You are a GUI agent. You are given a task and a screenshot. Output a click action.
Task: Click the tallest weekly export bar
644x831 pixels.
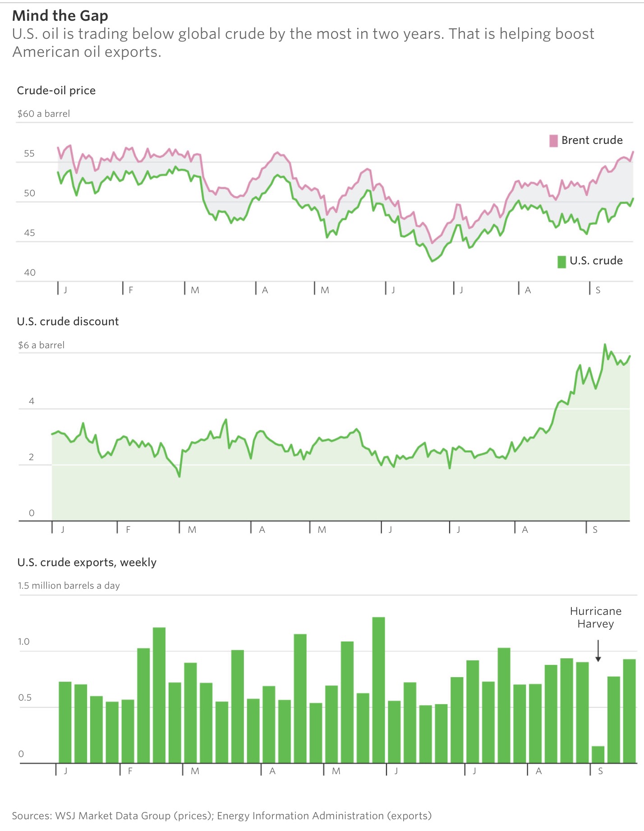pyautogui.click(x=378, y=690)
